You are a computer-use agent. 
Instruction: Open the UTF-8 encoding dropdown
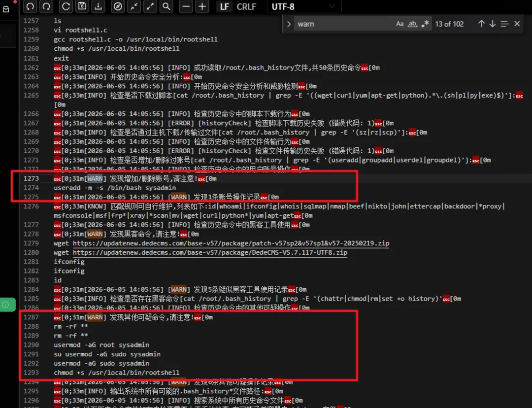(x=304, y=6)
